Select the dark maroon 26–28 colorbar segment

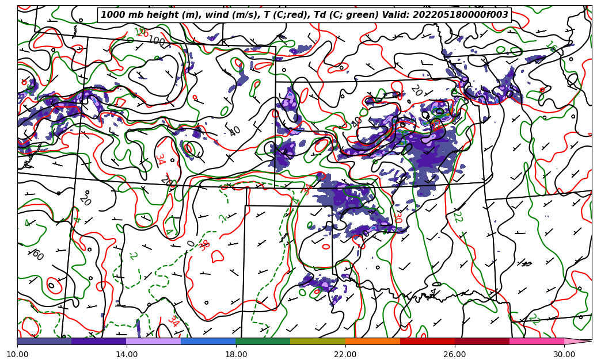coord(482,341)
